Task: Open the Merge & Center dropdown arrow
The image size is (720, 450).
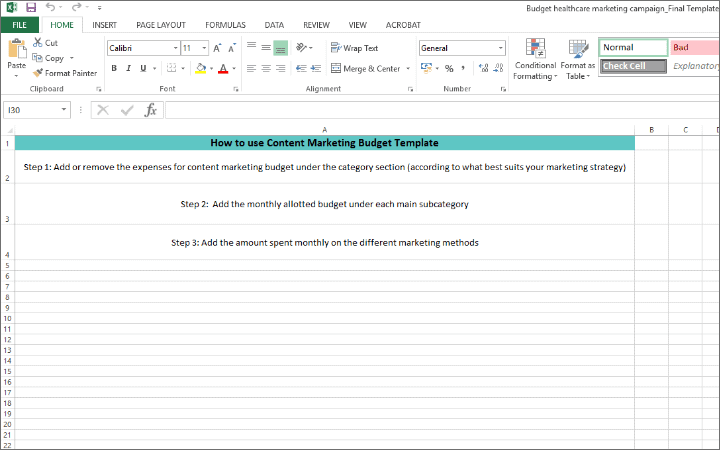Action: 408,69
